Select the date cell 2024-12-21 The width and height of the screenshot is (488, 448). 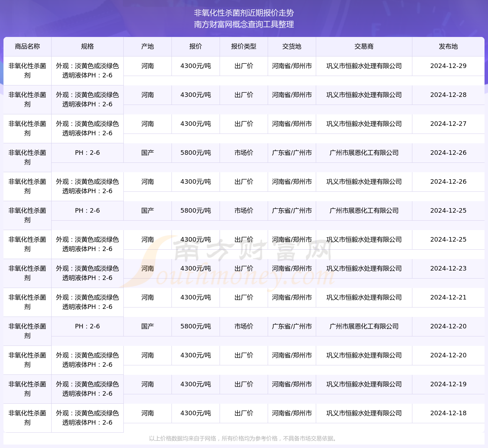(448, 297)
